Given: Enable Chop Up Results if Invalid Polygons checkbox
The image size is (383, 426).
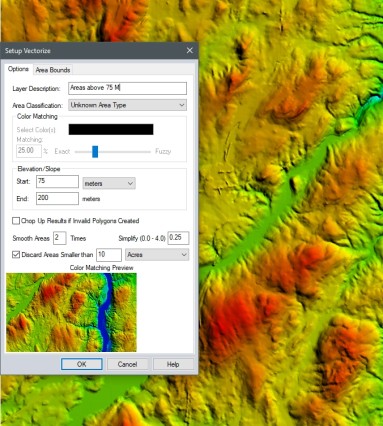Looking at the screenshot, I should point(16,221).
